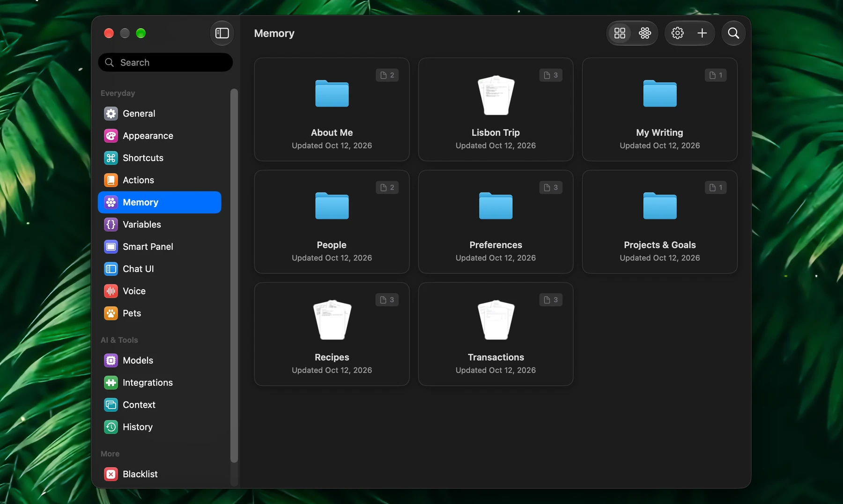Switch to grid view layout

coord(620,33)
